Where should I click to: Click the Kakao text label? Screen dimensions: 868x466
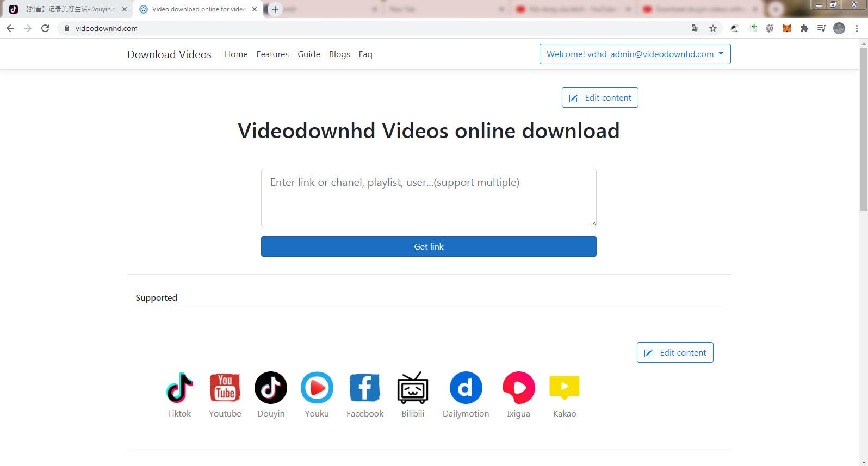point(565,413)
